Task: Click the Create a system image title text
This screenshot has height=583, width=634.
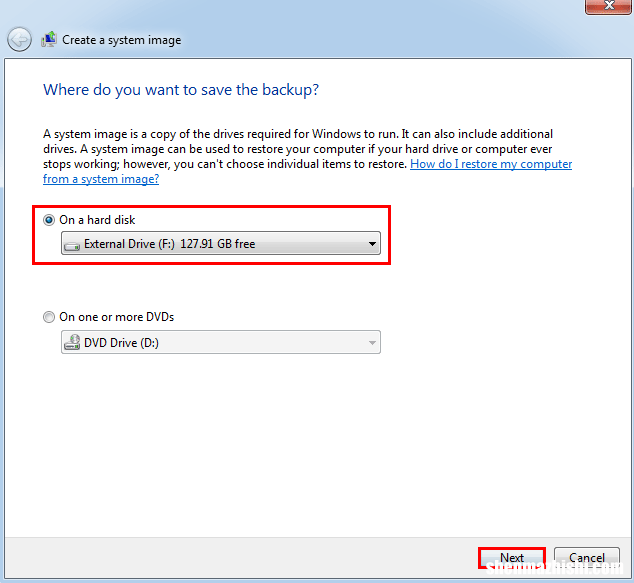Action: pos(122,40)
